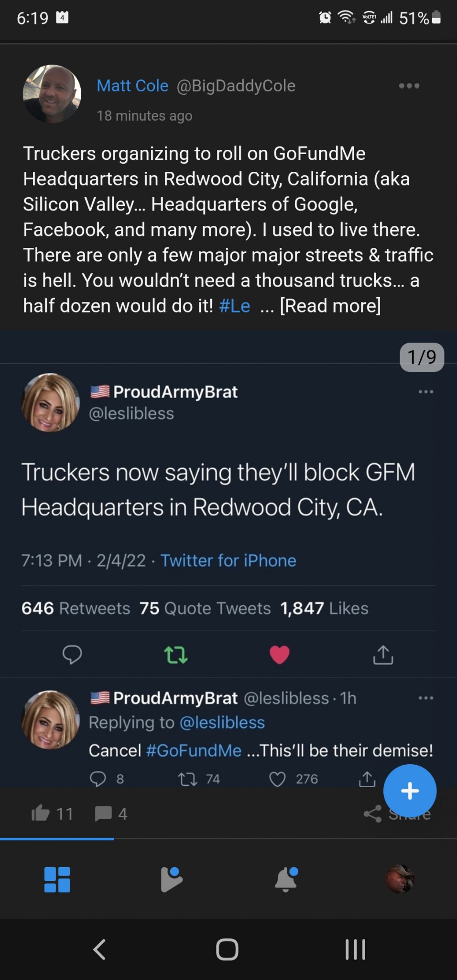Open comments via the speech bubble icon

(103, 813)
